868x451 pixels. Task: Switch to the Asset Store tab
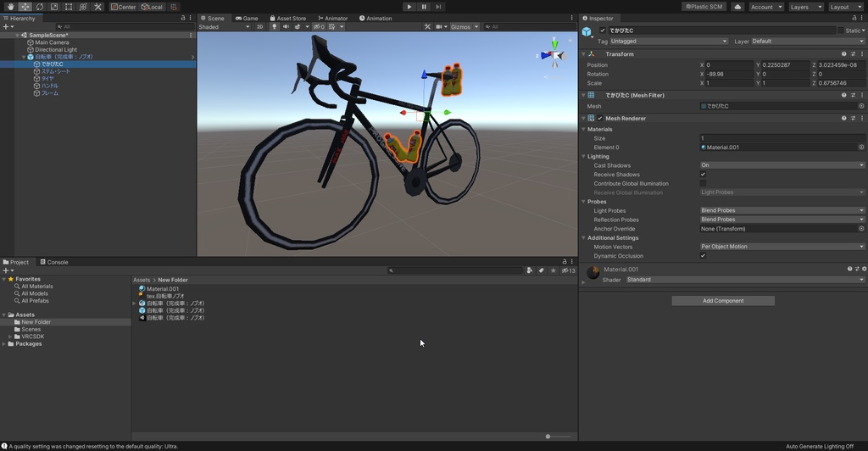[288, 19]
